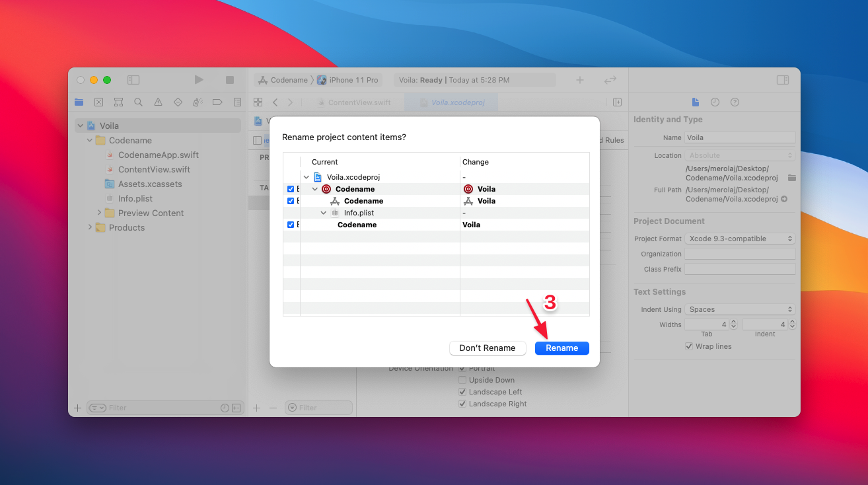Toggle the Wrap lines checkbox
Screen dimensions: 868x485
click(x=690, y=346)
